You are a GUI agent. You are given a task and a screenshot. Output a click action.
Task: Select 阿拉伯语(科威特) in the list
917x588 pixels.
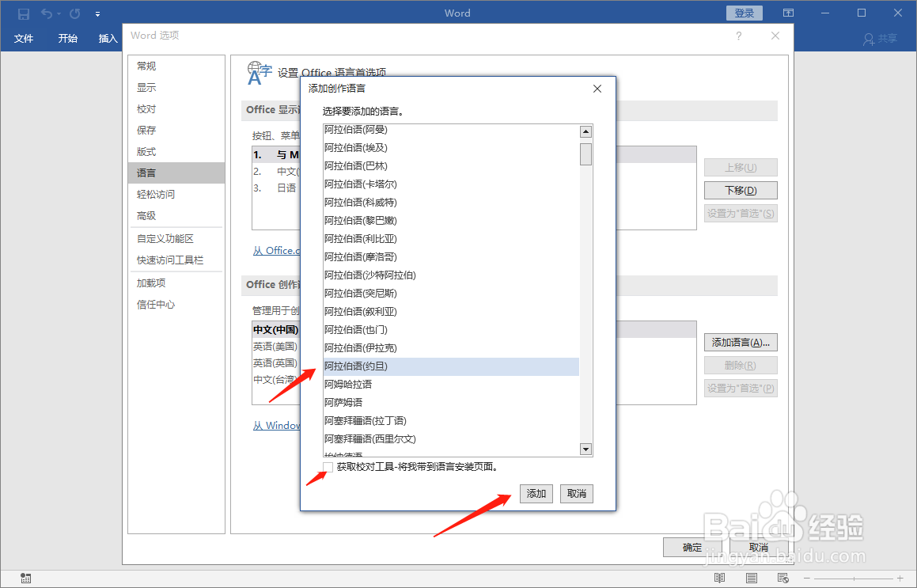point(451,202)
